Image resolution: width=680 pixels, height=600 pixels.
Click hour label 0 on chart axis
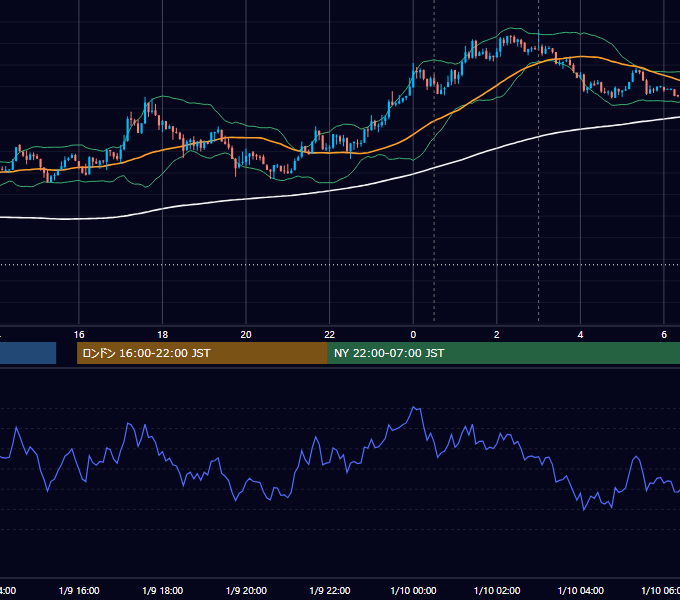tap(413, 335)
